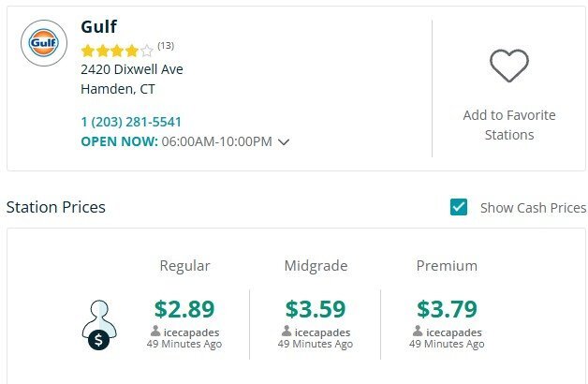The height and width of the screenshot is (384, 588).
Task: Click the cash price reporter icon
Action: coord(97,324)
